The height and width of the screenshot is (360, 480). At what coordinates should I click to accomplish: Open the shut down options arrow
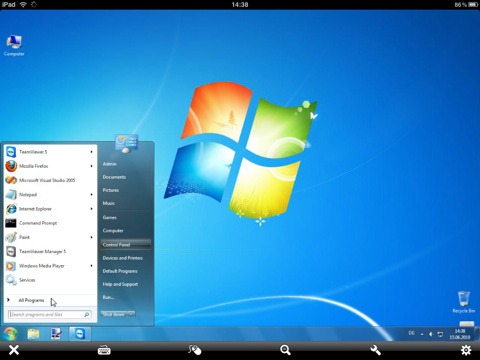coord(131,314)
